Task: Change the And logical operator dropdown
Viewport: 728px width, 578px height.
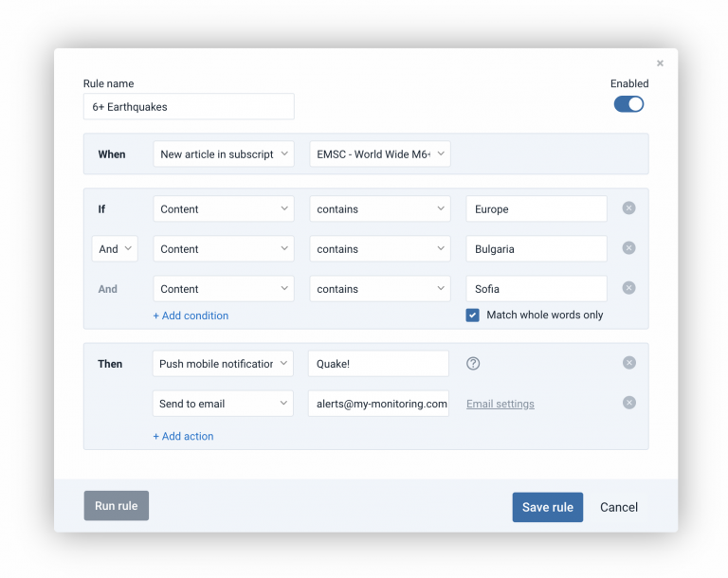Action: [x=115, y=249]
